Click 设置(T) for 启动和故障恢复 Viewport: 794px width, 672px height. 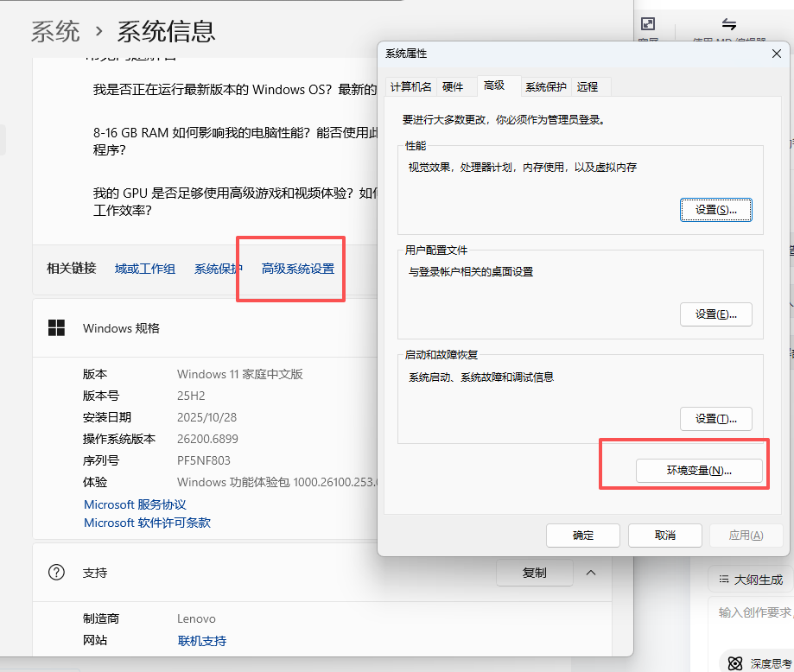coord(715,419)
